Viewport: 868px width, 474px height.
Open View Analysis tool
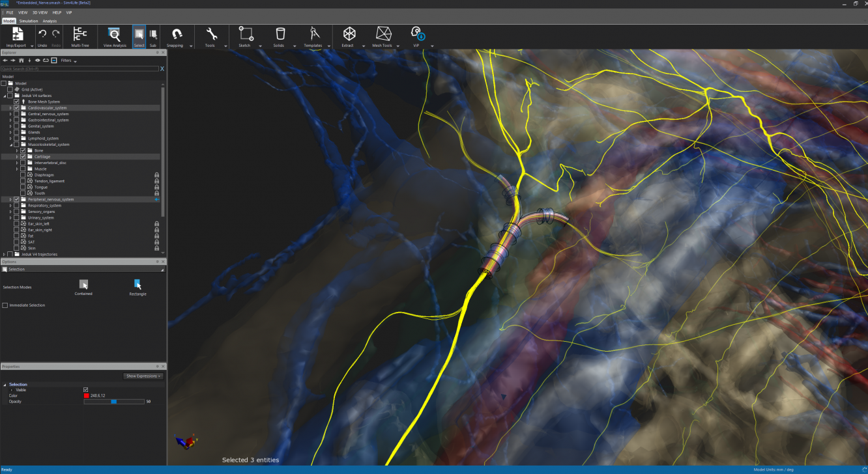pyautogui.click(x=114, y=36)
